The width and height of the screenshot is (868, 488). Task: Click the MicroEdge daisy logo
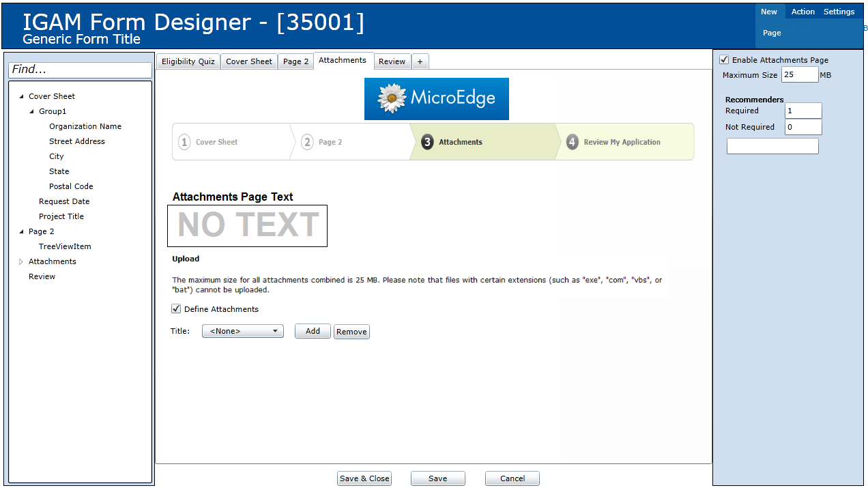click(x=392, y=98)
